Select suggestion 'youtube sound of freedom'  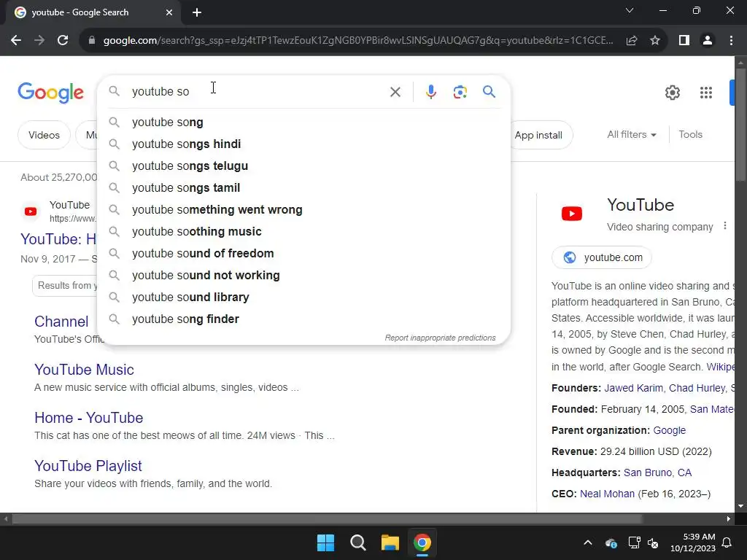(x=304, y=254)
